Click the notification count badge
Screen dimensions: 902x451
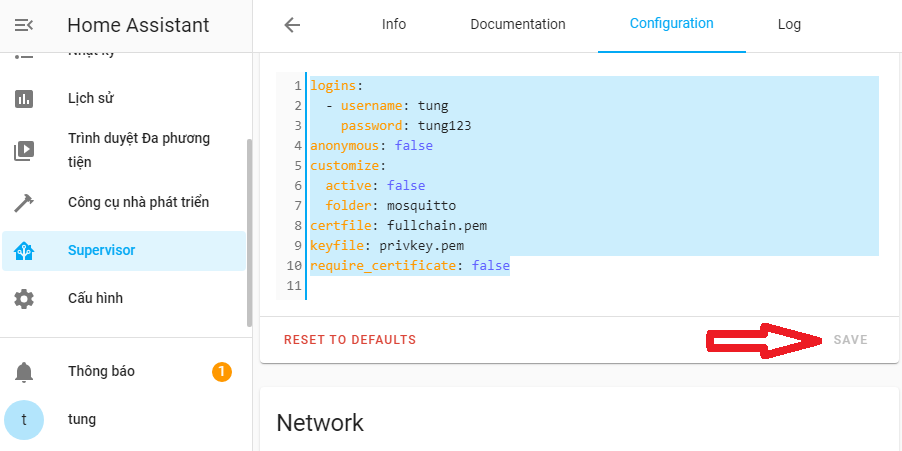[222, 372]
